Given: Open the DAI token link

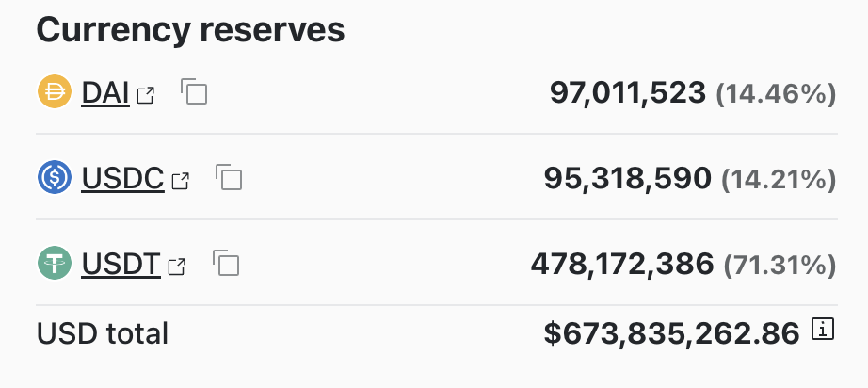Looking at the screenshot, I should coord(105,92).
